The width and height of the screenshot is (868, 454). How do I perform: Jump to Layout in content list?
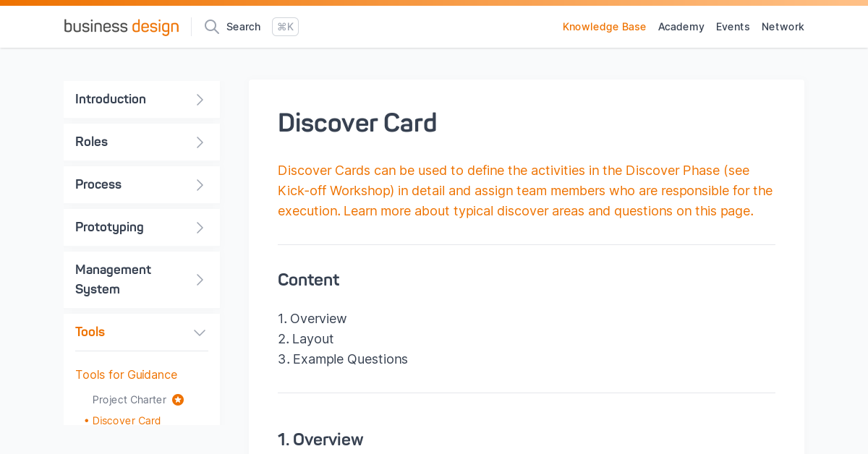click(312, 339)
